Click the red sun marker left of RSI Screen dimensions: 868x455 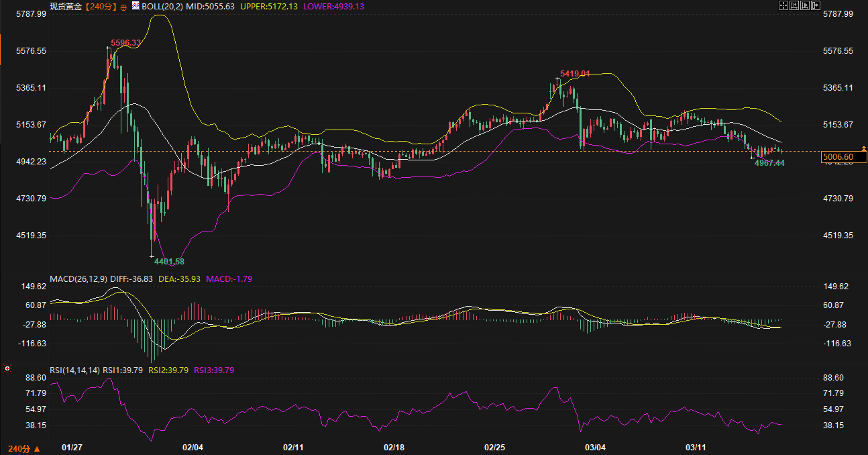click(x=7, y=368)
